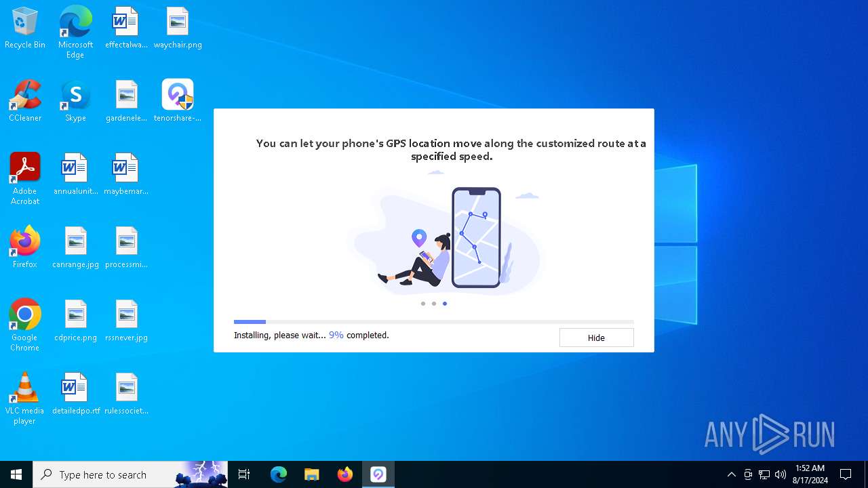Screen dimensions: 868x488
Task: Select the effectalwa... Word document
Action: 126,28
